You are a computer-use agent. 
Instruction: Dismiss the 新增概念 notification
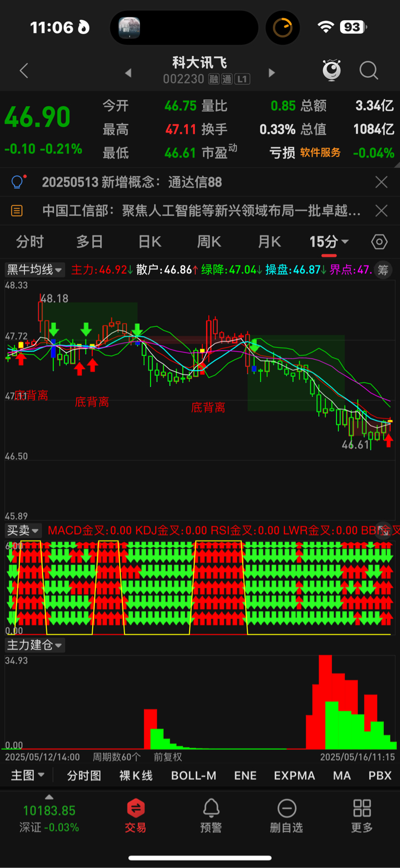[381, 182]
